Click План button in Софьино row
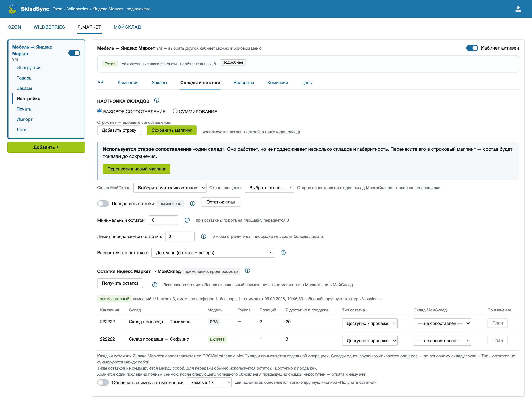This screenshot has width=532, height=407. [x=498, y=340]
